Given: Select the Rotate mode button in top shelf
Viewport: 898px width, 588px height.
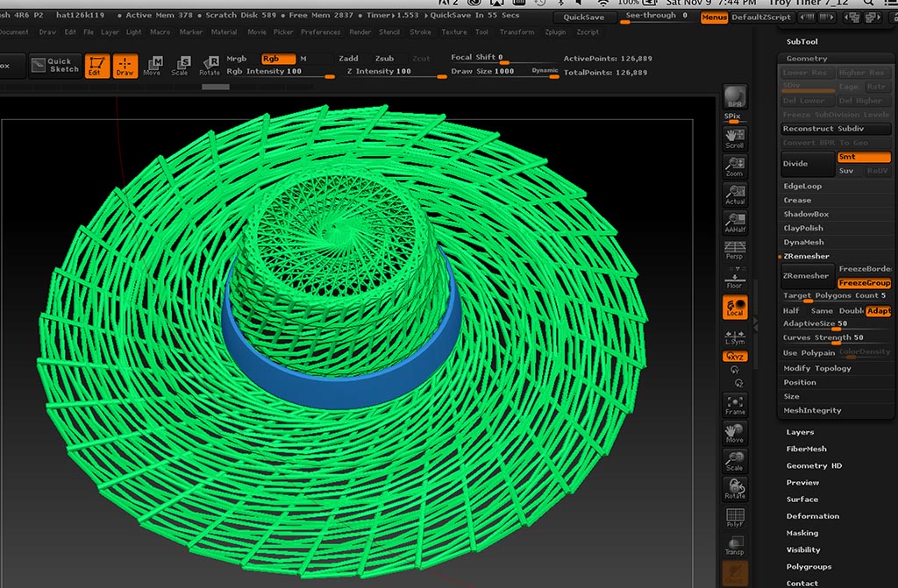Looking at the screenshot, I should tap(209, 66).
